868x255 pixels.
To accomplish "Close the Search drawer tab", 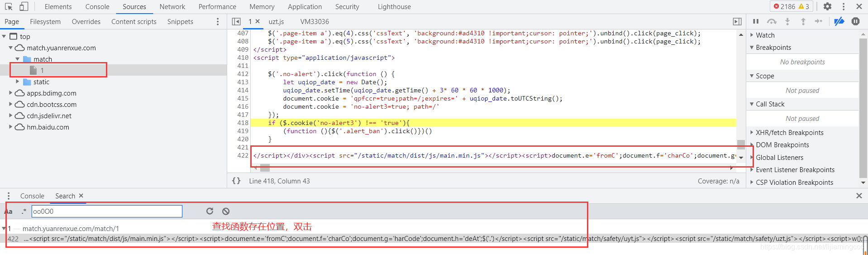I will 81,196.
